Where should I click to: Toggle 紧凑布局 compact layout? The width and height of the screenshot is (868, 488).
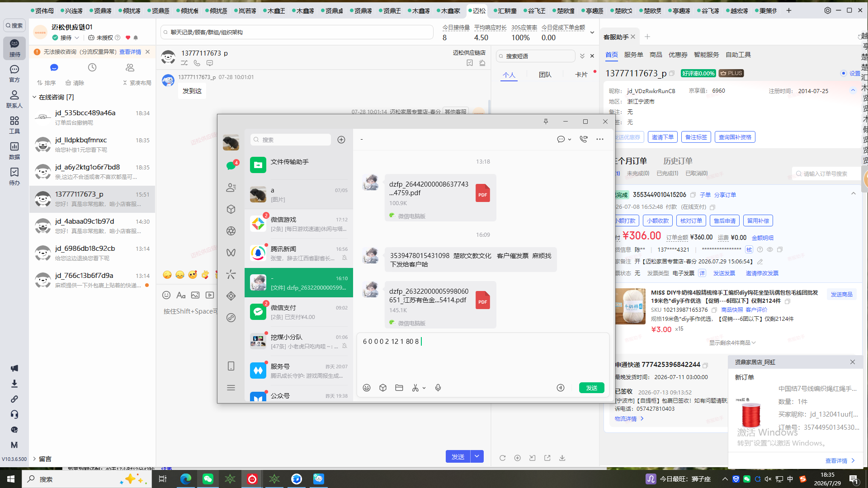137,83
